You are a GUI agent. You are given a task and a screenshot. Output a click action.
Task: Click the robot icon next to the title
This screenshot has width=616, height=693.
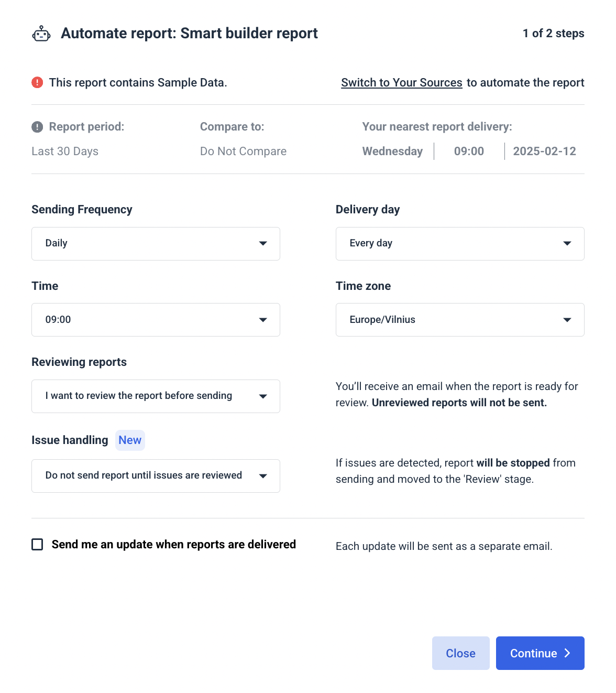click(x=41, y=33)
